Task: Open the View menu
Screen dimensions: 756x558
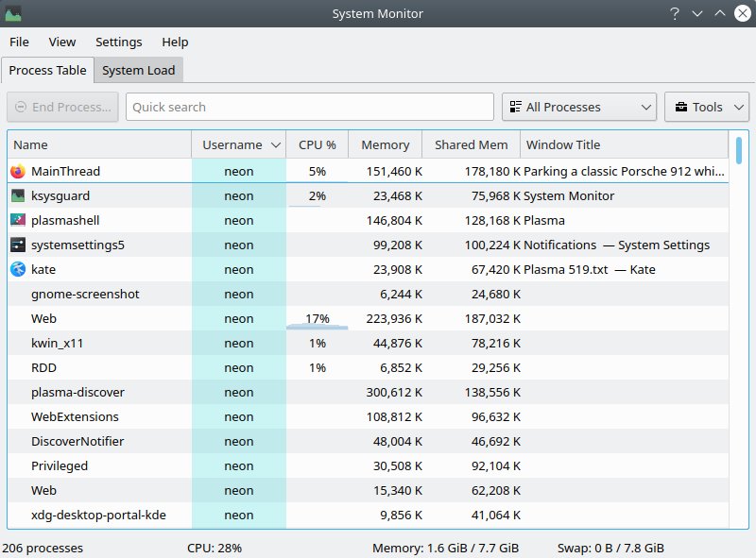Action: pyautogui.click(x=62, y=42)
